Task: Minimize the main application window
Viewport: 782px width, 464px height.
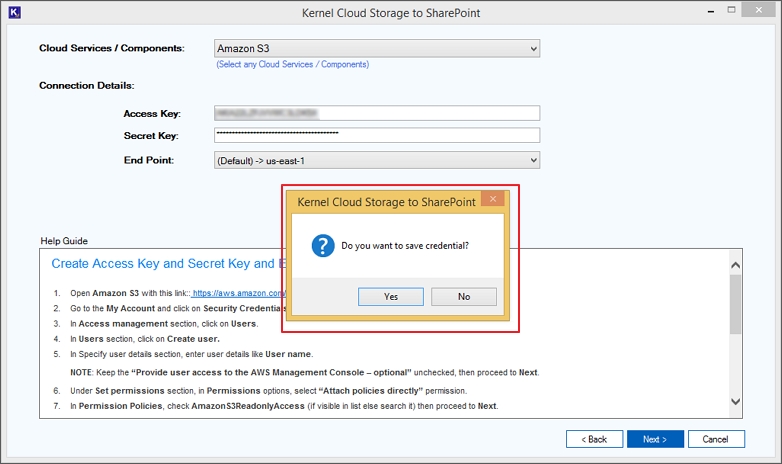Action: tap(711, 11)
